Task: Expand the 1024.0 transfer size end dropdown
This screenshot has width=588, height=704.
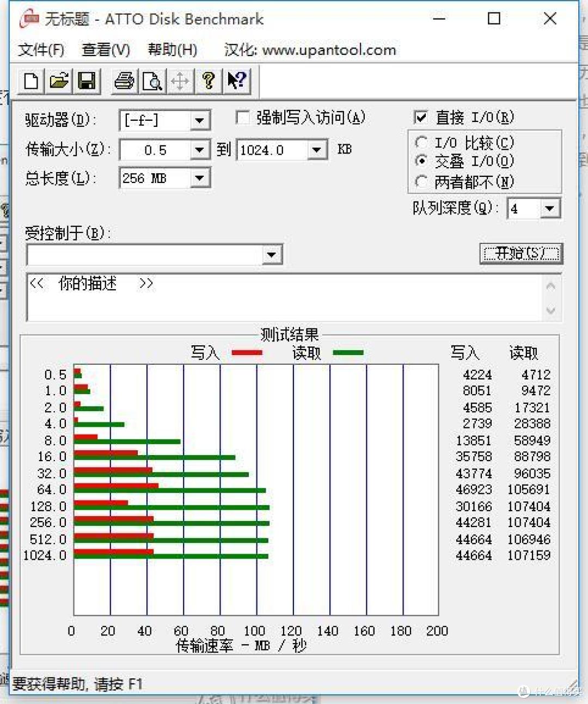Action: tap(317, 149)
